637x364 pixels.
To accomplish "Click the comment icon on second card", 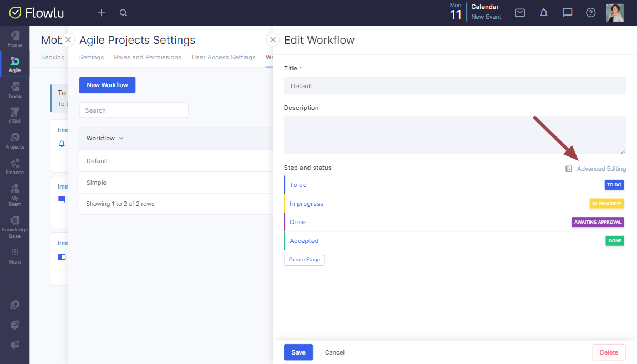I will [x=62, y=199].
